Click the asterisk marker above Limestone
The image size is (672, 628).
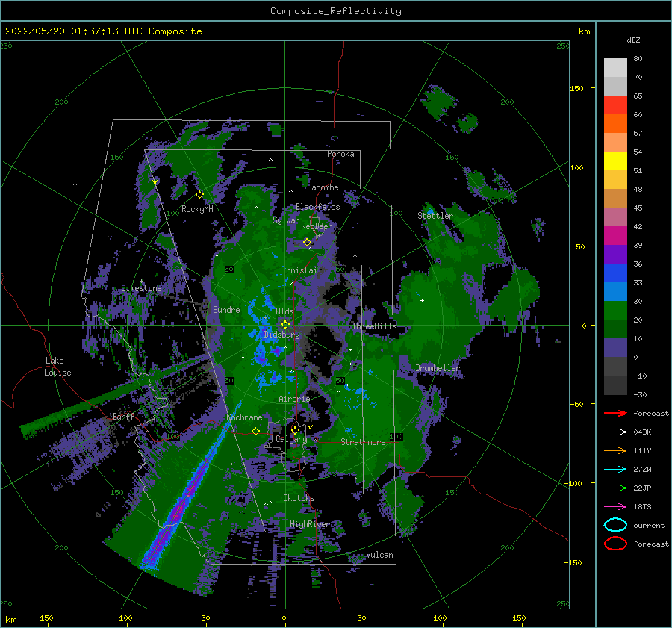(x=141, y=282)
